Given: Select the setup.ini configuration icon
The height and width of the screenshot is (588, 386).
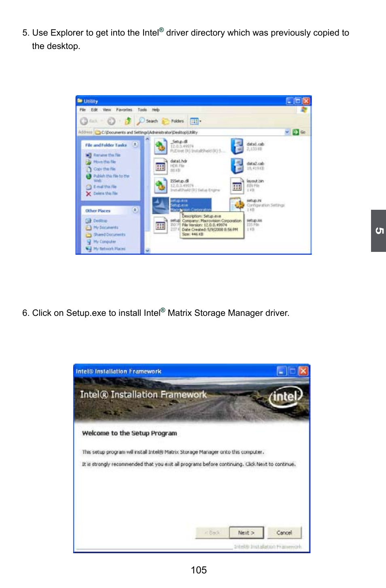Looking at the screenshot, I should coord(237,205).
